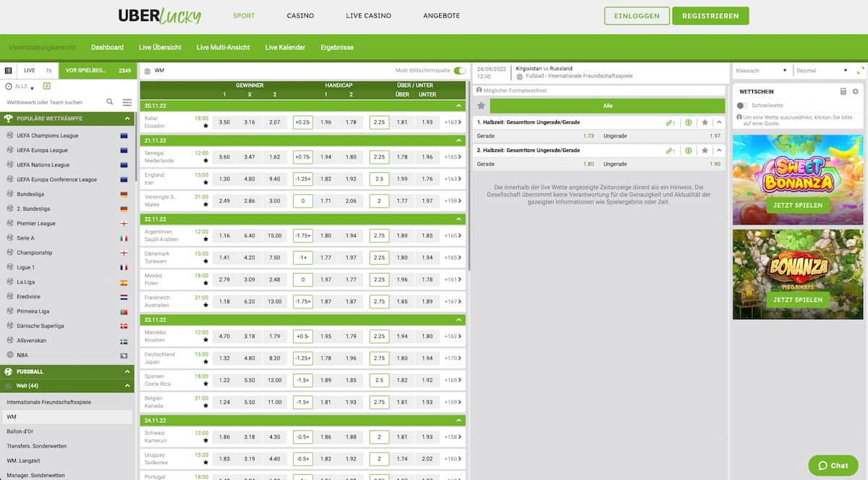
Task: Select the LIVE 76 tab
Action: (38, 70)
